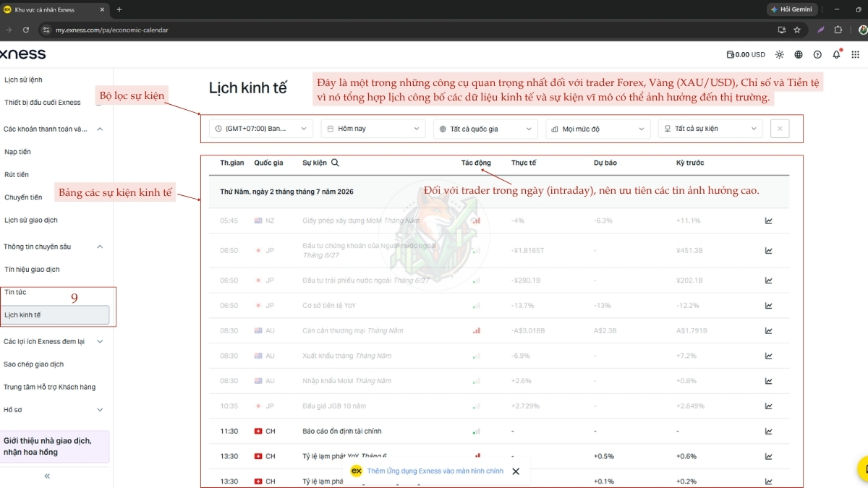Go to Chuyển tiền
This screenshot has width=868, height=488.
click(x=23, y=197)
